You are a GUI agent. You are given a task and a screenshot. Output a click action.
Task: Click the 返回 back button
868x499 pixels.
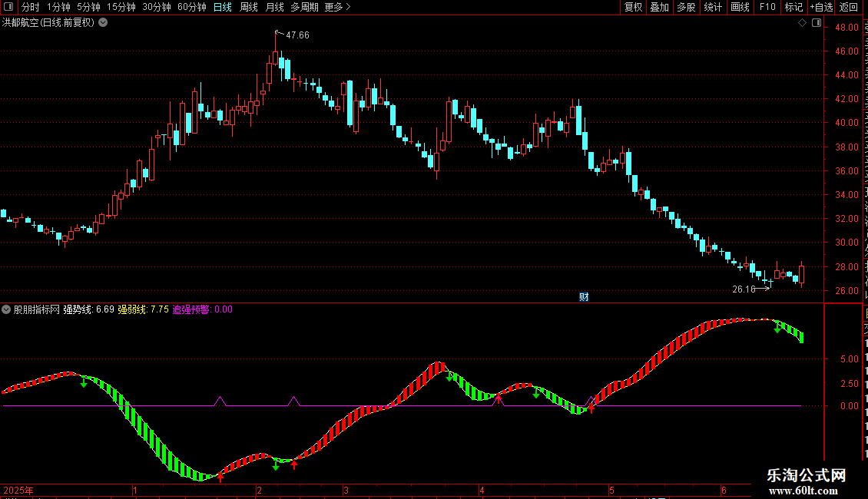(848, 7)
